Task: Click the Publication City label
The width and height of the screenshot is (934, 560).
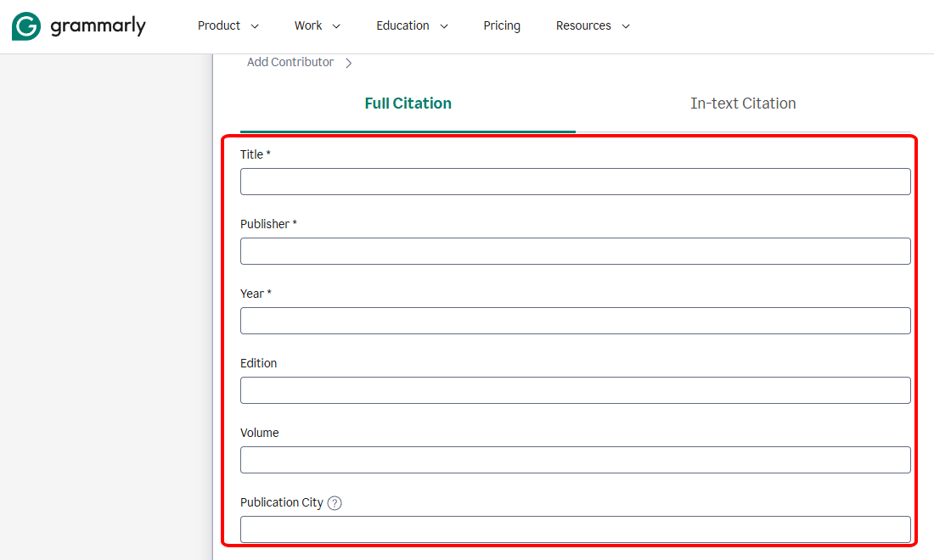Action: pyautogui.click(x=282, y=503)
